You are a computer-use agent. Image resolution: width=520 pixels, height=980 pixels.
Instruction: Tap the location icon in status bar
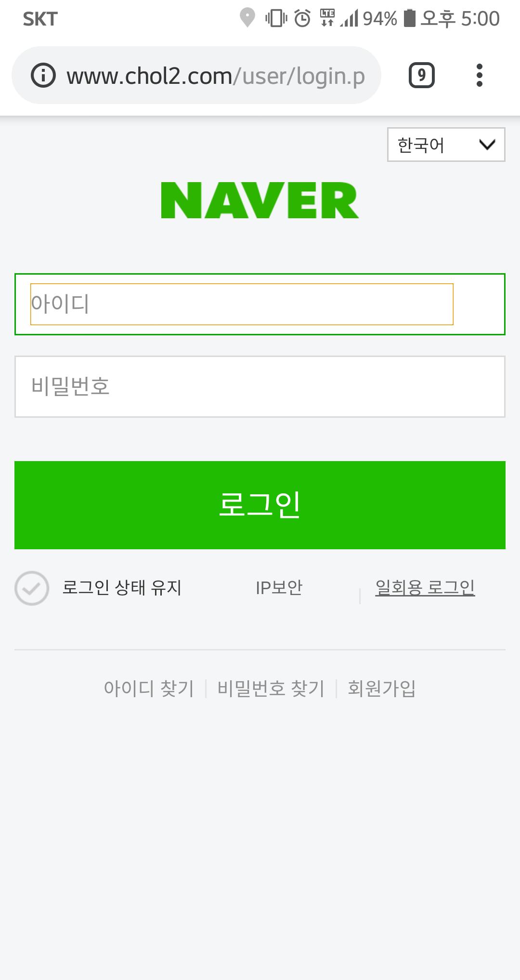point(247,18)
